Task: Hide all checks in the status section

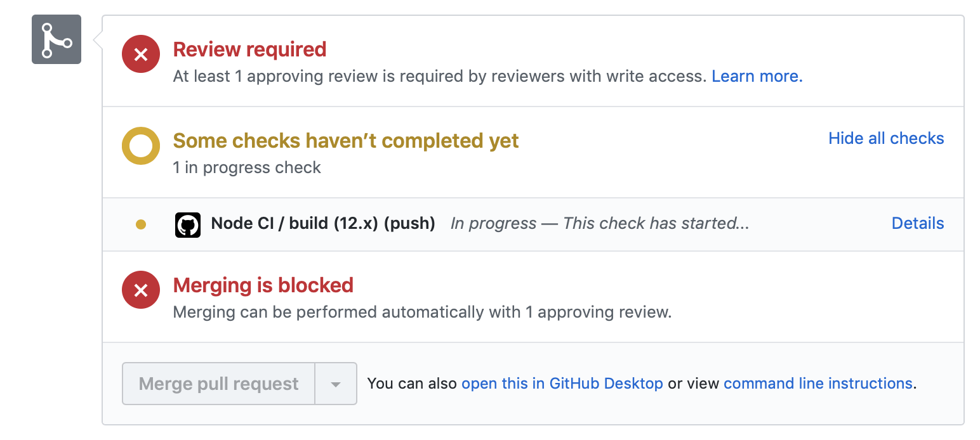Action: [885, 138]
